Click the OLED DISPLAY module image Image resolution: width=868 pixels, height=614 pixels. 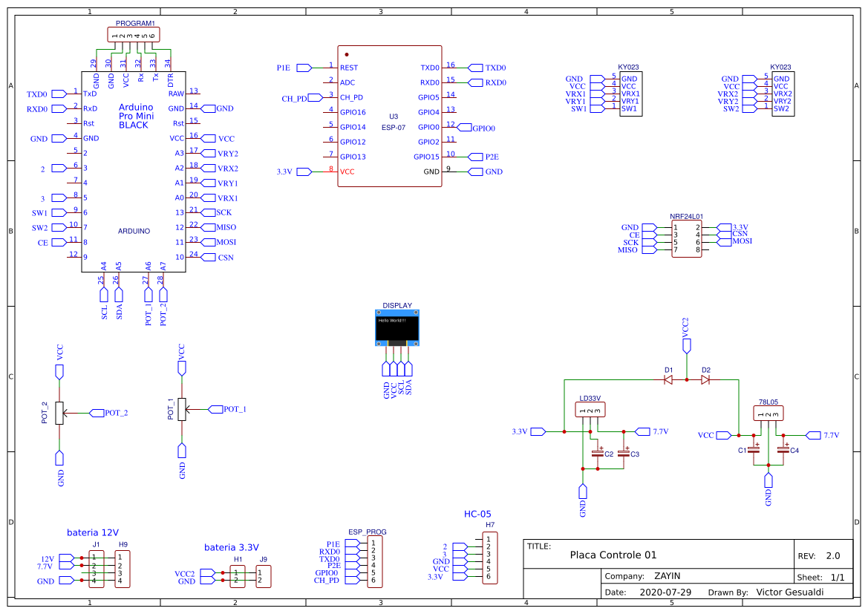coord(397,328)
